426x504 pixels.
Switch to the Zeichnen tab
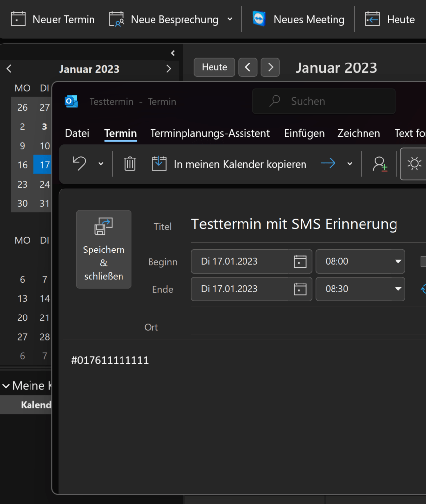[x=359, y=133]
